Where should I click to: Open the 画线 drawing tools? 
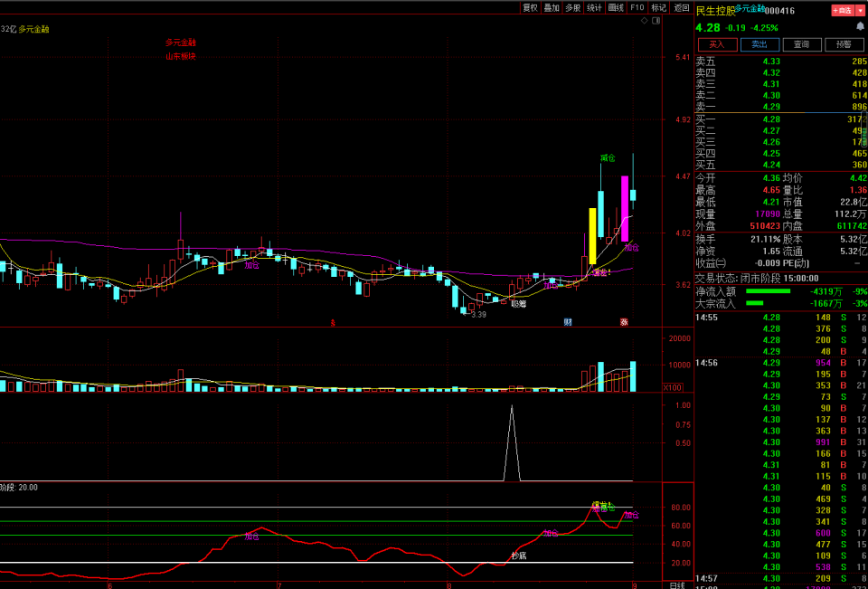point(616,7)
